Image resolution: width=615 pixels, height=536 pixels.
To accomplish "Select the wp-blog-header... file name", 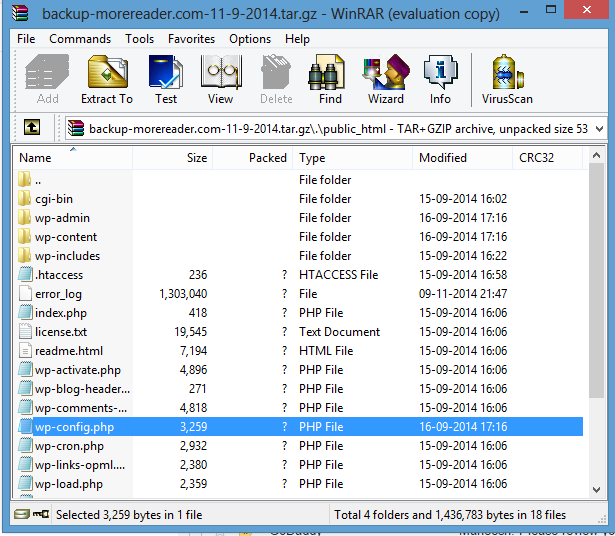I will (82, 389).
